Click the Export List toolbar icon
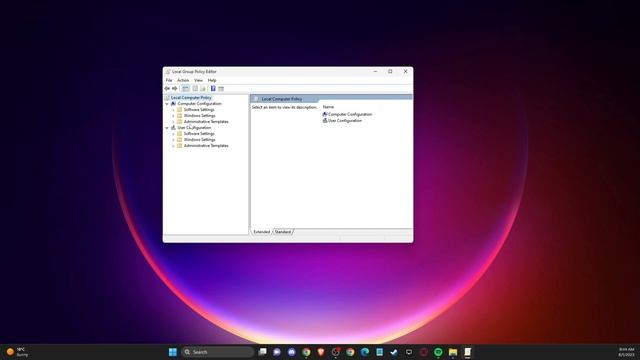This screenshot has width=640, height=360. 203,89
